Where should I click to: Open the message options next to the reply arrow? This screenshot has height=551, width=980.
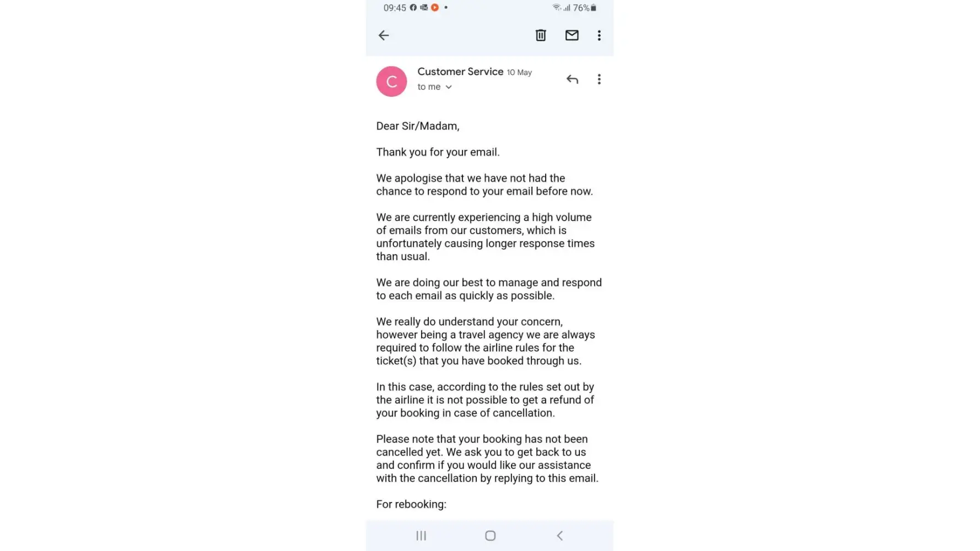click(x=599, y=79)
